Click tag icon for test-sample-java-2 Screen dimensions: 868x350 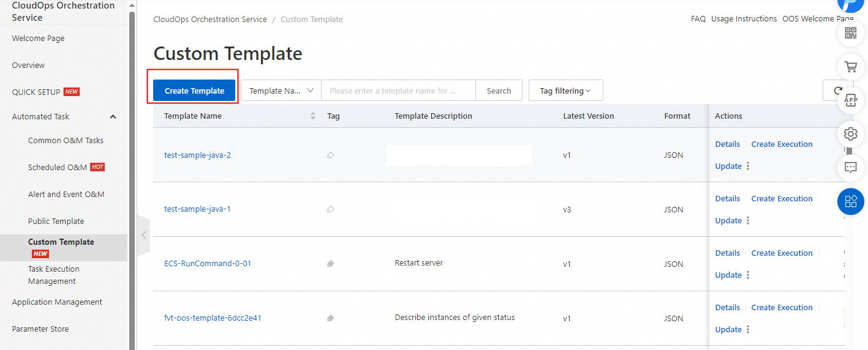[x=331, y=155]
